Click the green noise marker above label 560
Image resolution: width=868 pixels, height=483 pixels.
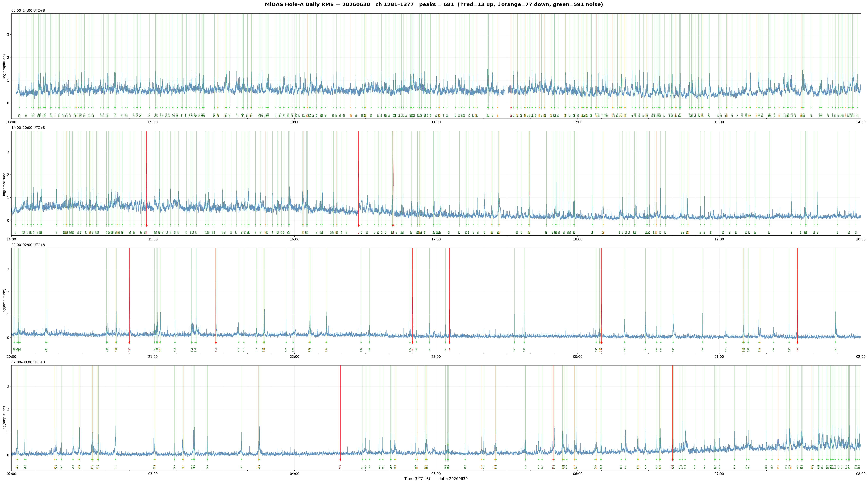coord(836,342)
